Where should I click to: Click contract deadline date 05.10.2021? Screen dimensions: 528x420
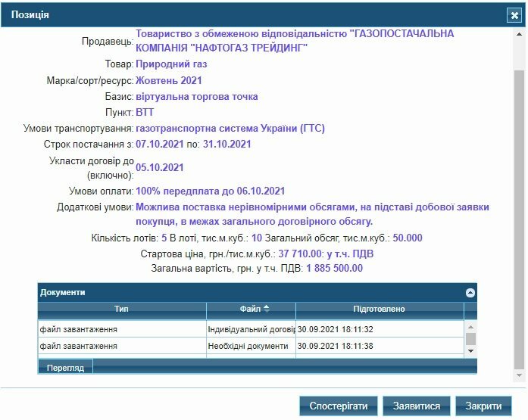tap(160, 168)
